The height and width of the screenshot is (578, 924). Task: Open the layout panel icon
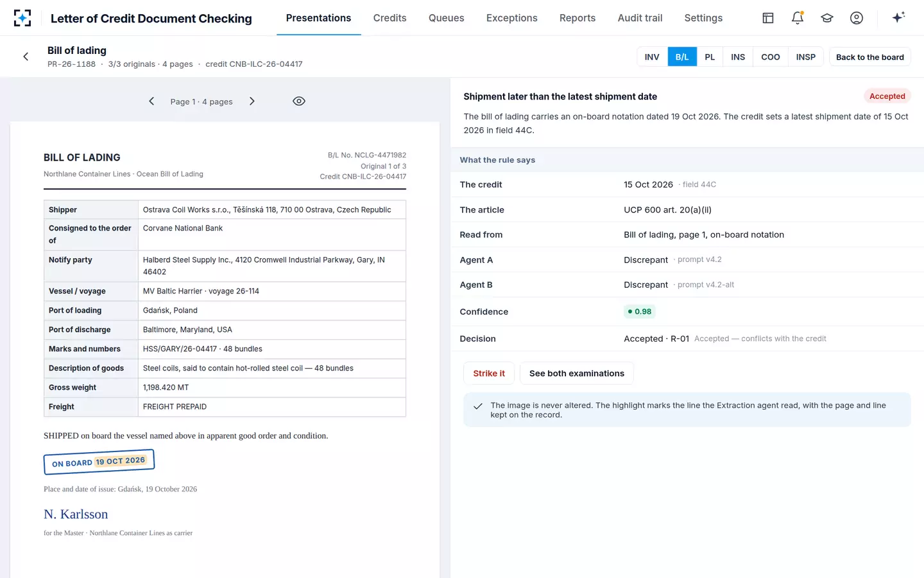[x=768, y=18]
